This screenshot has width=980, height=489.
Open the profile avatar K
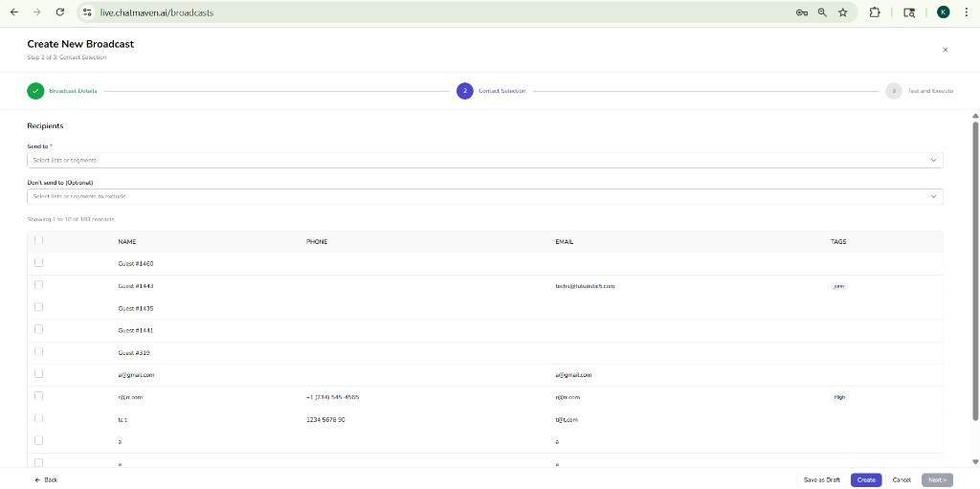[x=943, y=11]
